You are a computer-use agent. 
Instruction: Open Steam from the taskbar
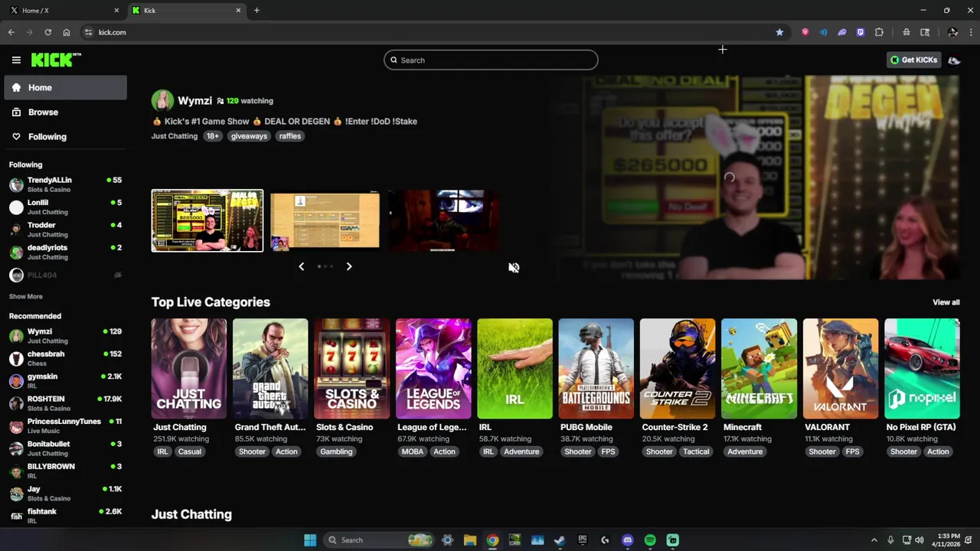(560, 540)
